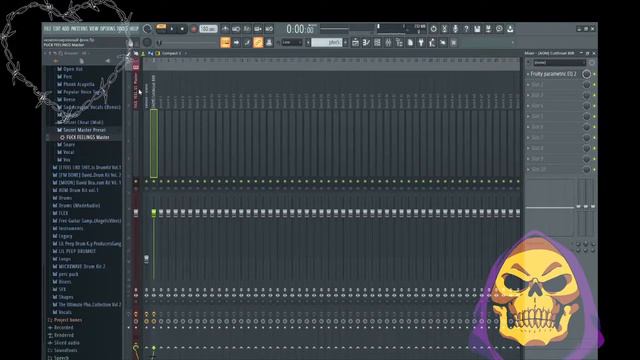Click the highlighted typing keyboard icon
The image size is (640, 360).
point(225,42)
